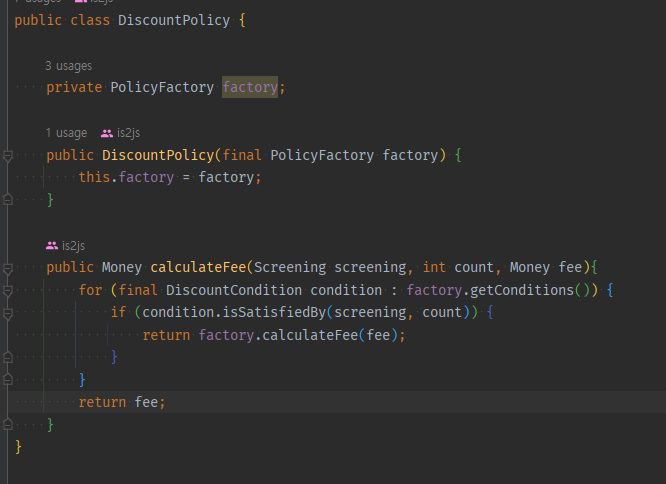Click fold end marker of if block
This screenshot has width=666, height=484.
[7, 357]
